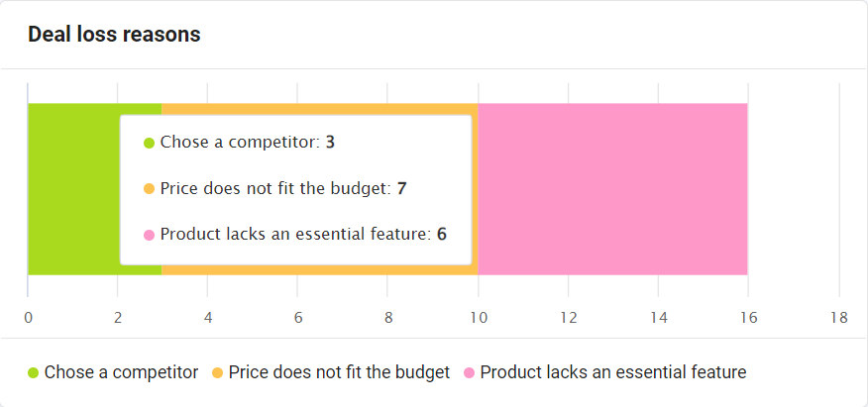Click the pink Product lacks essential feature segment
This screenshot has height=407, width=868.
[x=612, y=188]
